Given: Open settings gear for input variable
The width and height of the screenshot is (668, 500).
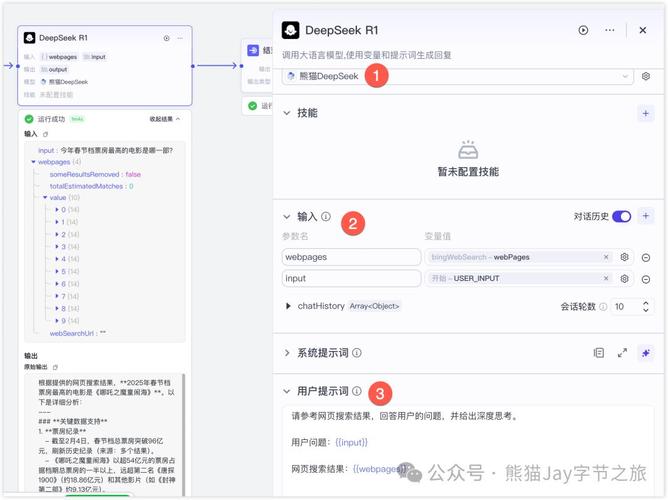Looking at the screenshot, I should click(x=625, y=279).
